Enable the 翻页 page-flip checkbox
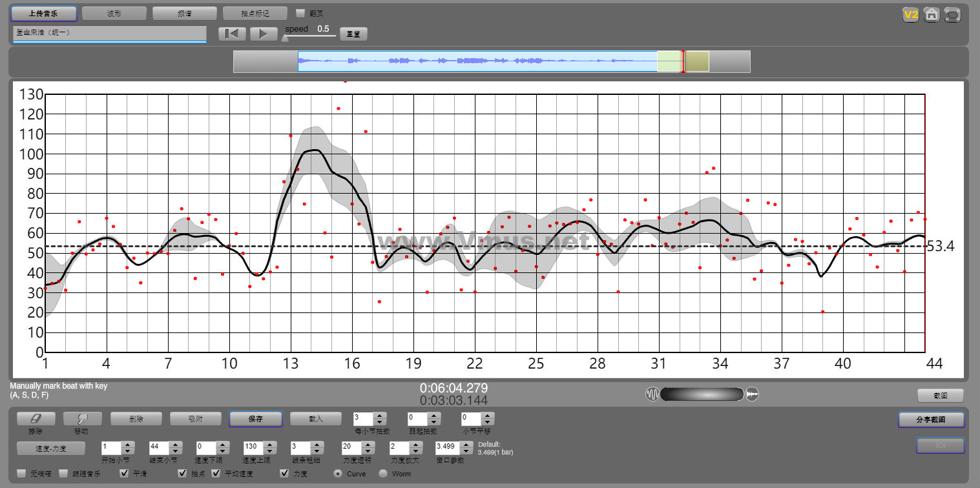The width and height of the screenshot is (980, 488). (x=300, y=13)
